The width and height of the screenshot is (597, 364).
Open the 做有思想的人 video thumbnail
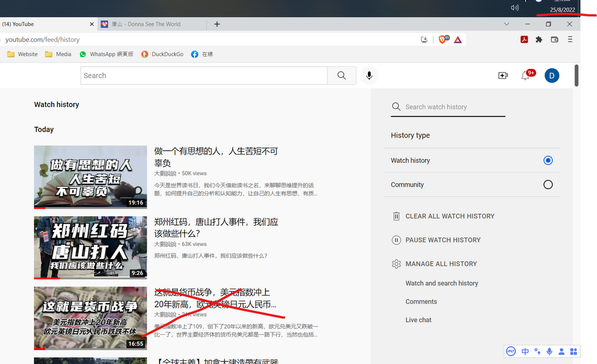(90, 177)
